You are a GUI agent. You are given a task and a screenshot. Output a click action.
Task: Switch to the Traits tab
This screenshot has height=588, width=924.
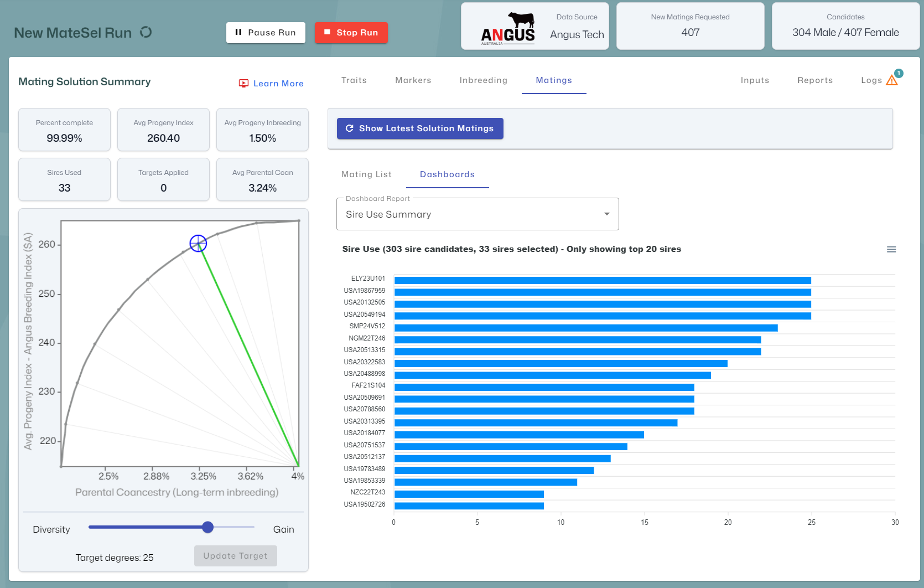(x=354, y=80)
